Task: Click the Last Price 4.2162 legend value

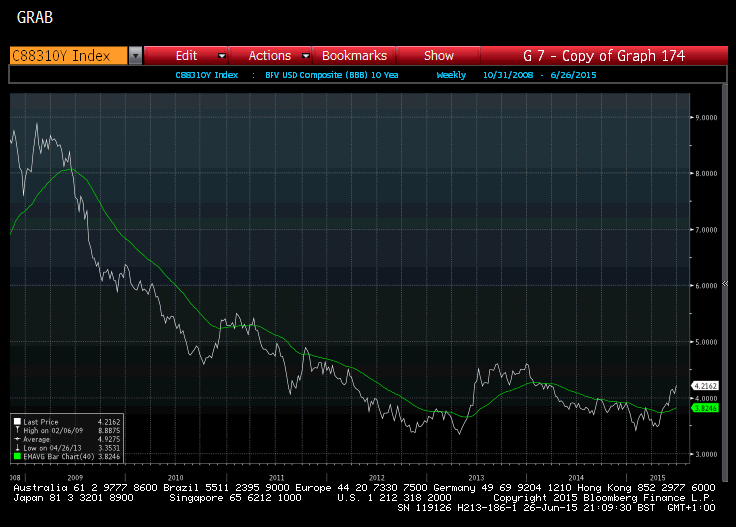Action: coord(109,422)
